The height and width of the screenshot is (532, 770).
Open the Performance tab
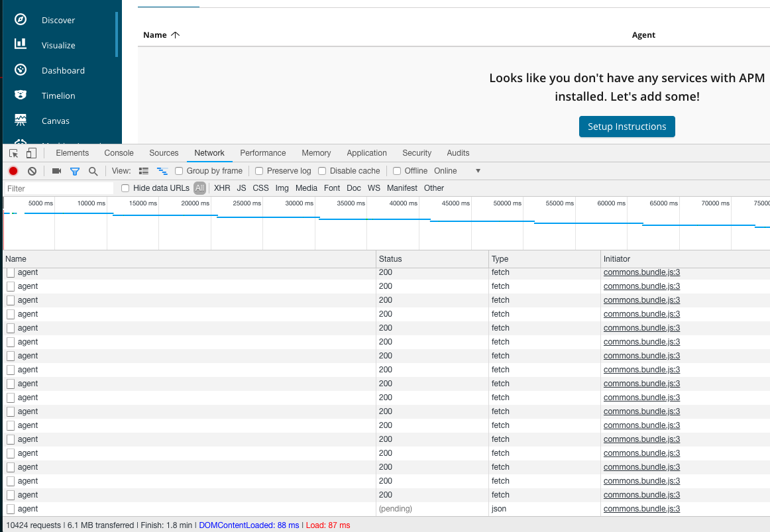[262, 153]
